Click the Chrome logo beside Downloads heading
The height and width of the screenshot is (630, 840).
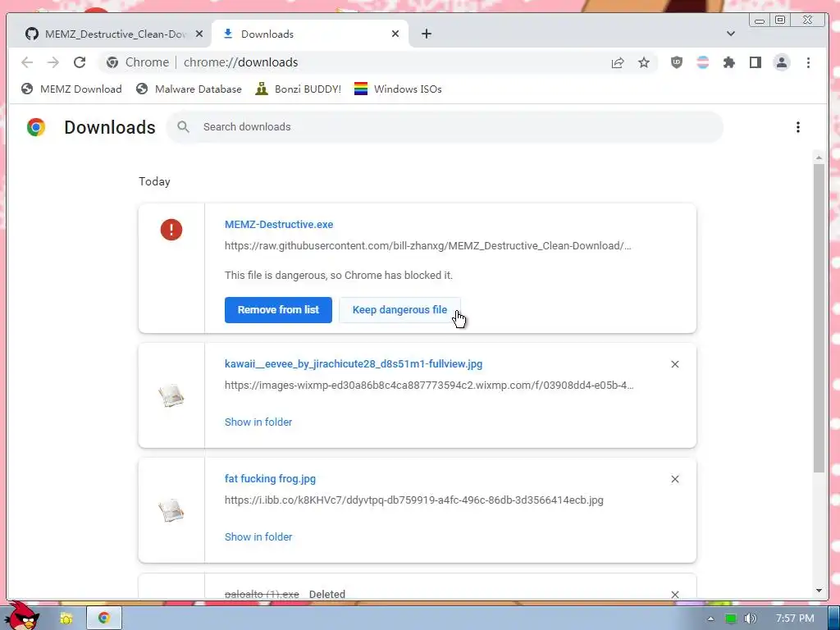tap(36, 127)
